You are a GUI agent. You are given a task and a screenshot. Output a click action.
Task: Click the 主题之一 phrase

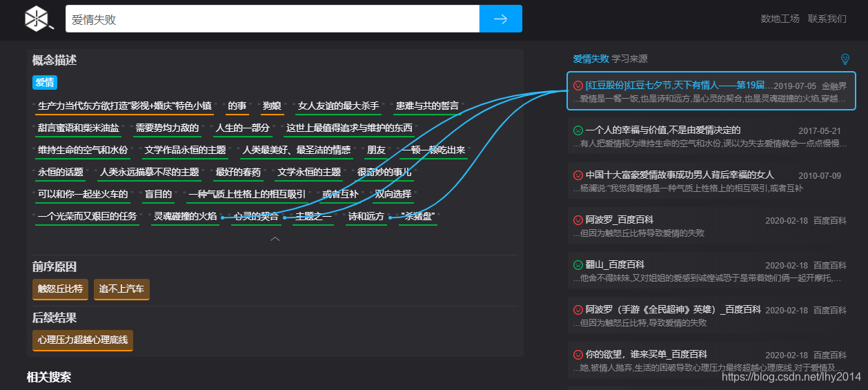[x=313, y=217]
